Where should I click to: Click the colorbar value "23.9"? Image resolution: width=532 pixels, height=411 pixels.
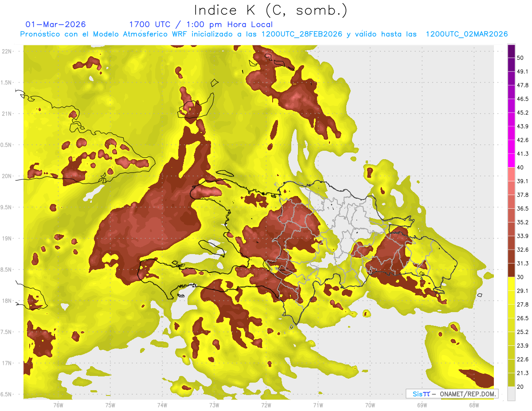point(523,346)
